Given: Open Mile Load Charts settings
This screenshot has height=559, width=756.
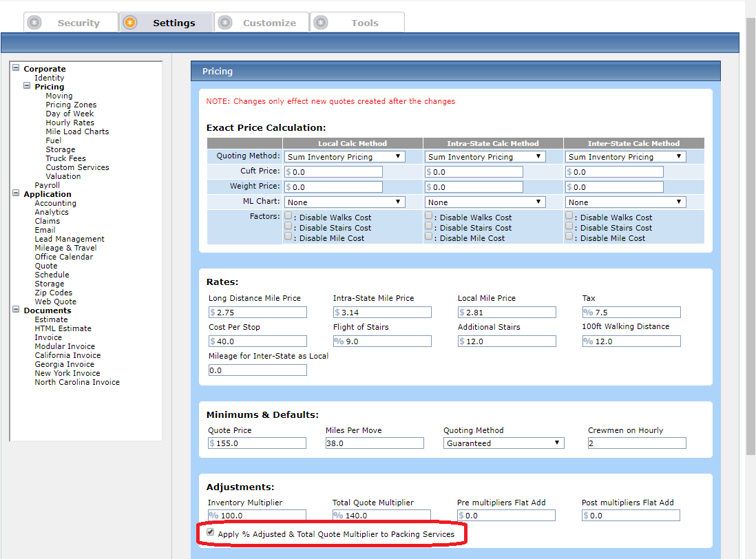Looking at the screenshot, I should coord(77,131).
